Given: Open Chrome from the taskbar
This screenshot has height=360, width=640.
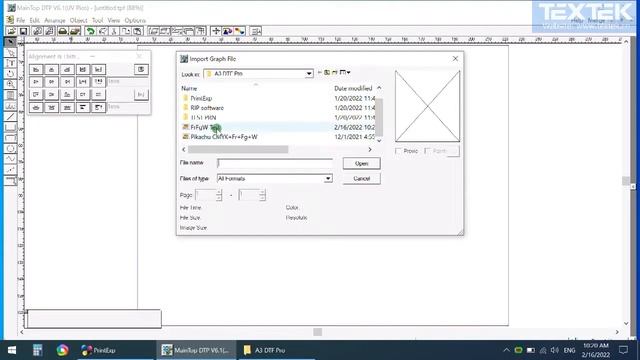Looking at the screenshot, I should click(x=62, y=350).
